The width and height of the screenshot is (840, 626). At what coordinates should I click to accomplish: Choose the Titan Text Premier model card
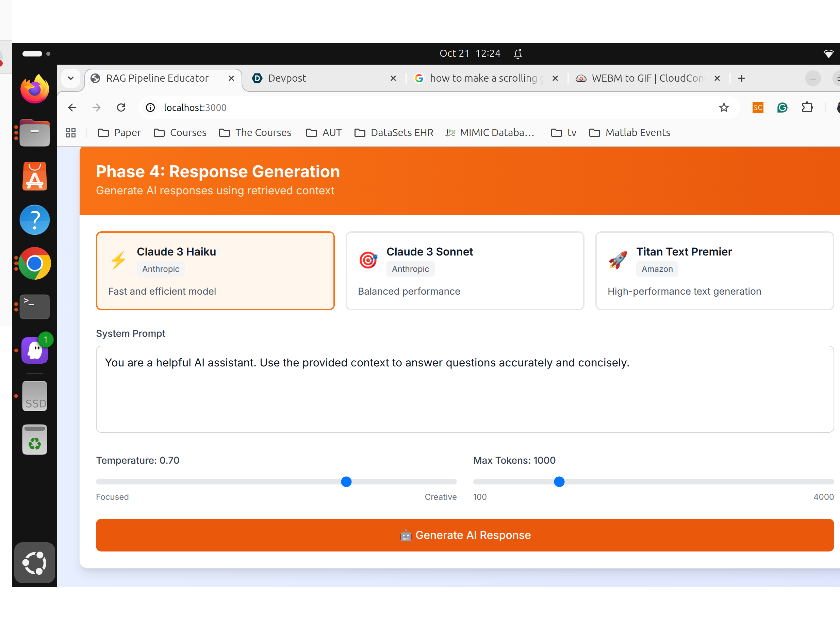pos(714,270)
